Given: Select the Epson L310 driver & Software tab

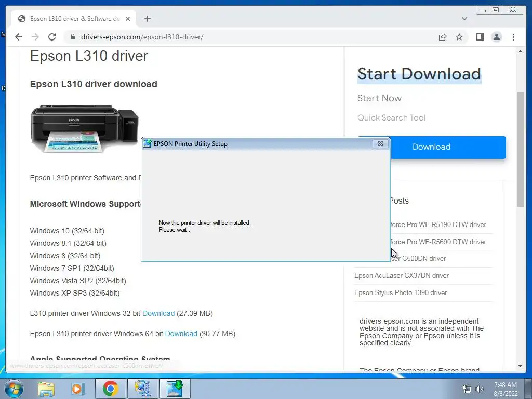Looking at the screenshot, I should coord(74,19).
